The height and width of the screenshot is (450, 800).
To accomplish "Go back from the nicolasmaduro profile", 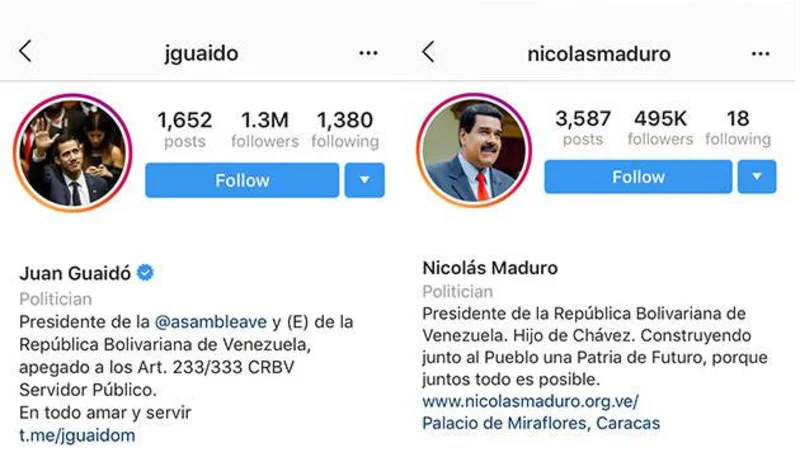I will (x=429, y=52).
